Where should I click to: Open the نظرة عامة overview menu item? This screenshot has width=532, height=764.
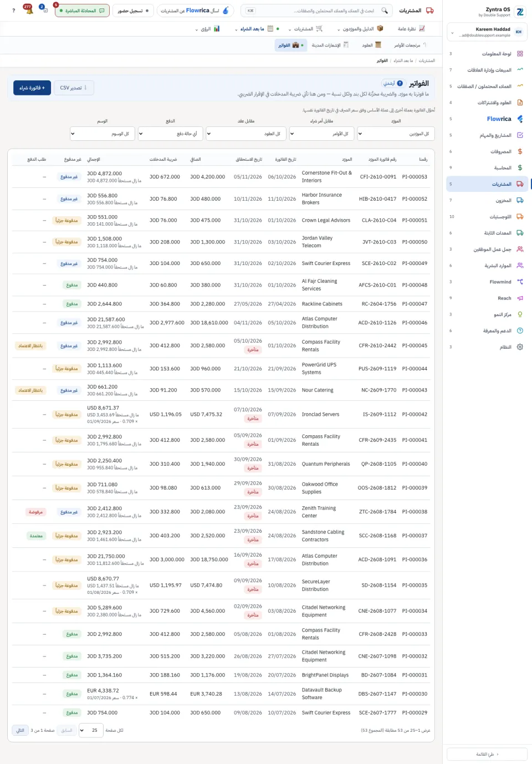[411, 29]
